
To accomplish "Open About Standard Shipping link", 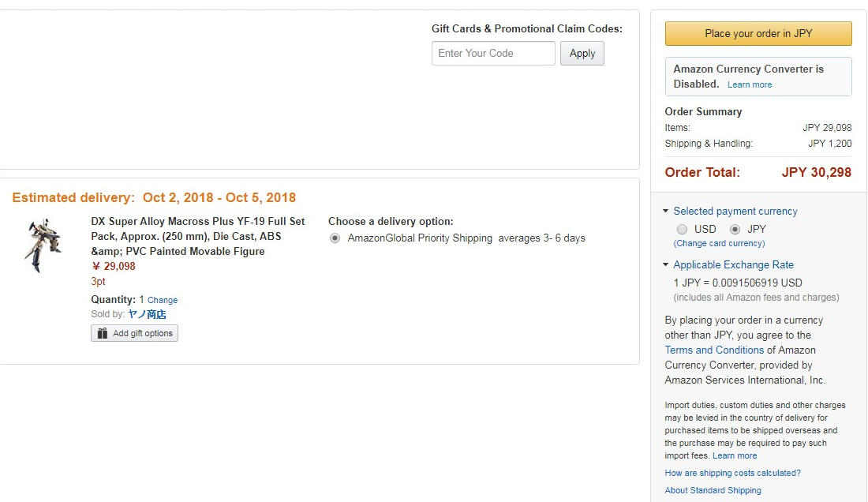I will click(713, 490).
